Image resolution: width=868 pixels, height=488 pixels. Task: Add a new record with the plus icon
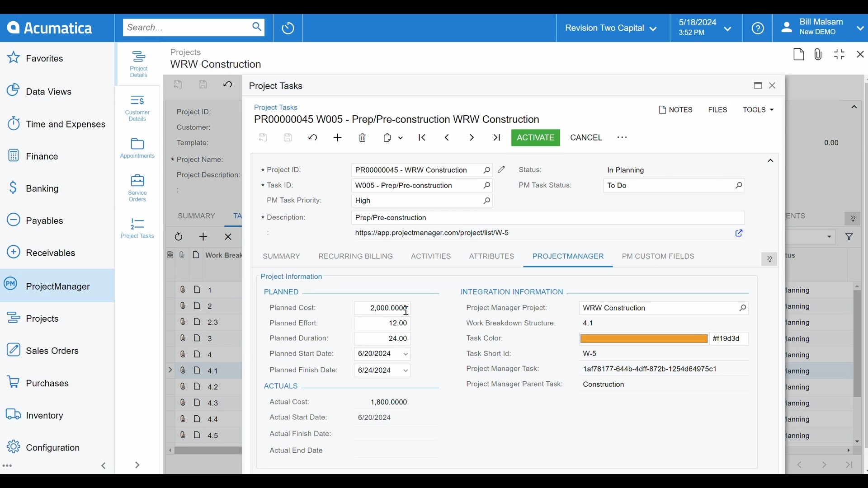338,138
